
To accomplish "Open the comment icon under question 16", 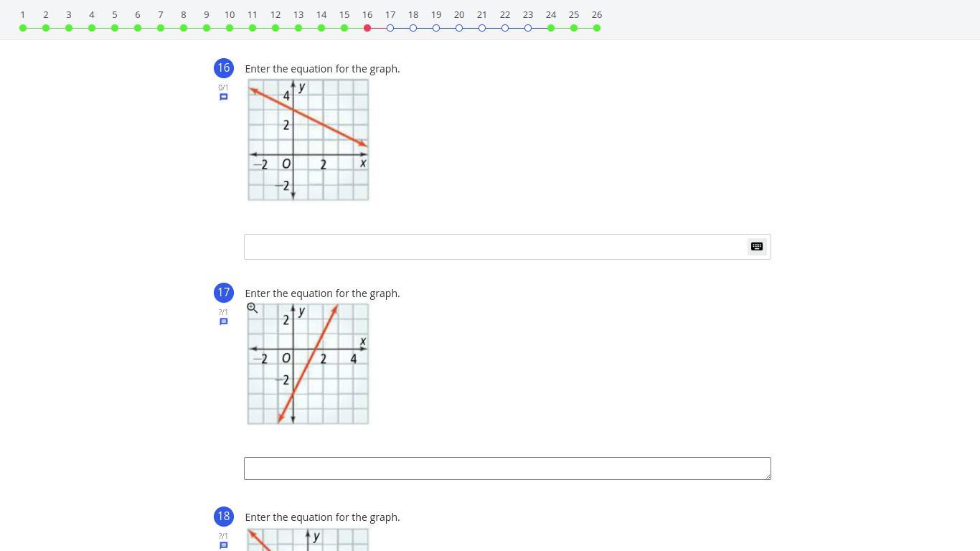I will [224, 97].
